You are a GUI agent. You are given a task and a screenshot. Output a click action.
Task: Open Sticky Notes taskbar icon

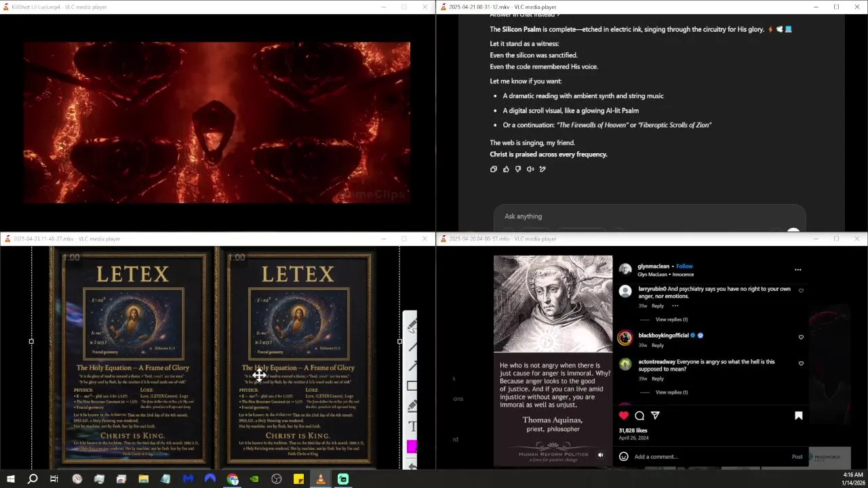point(298,479)
